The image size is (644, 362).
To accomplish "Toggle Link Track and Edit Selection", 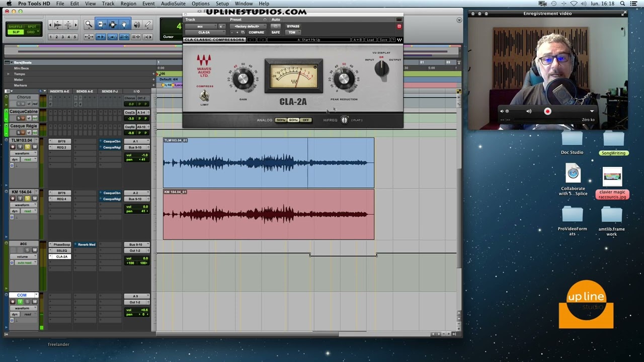I will pyautogui.click(x=136, y=37).
